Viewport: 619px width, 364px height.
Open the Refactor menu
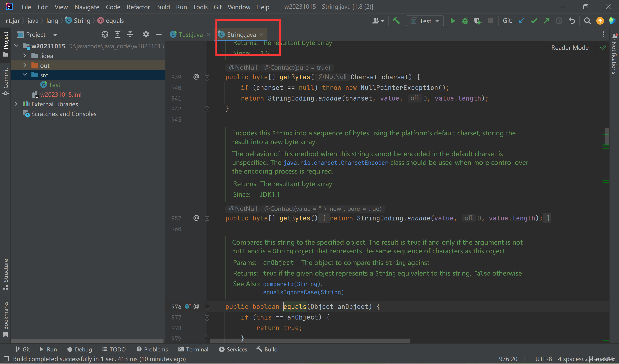pyautogui.click(x=138, y=7)
